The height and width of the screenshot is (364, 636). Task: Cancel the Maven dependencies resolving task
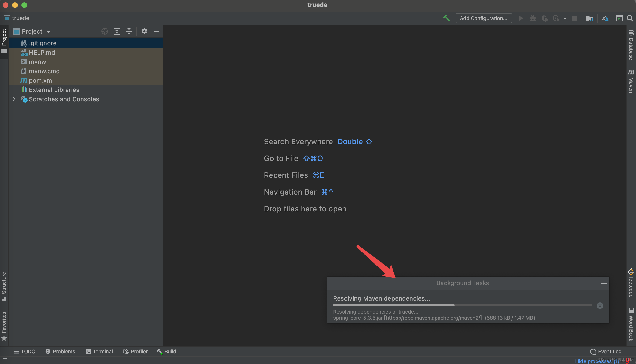pos(600,305)
